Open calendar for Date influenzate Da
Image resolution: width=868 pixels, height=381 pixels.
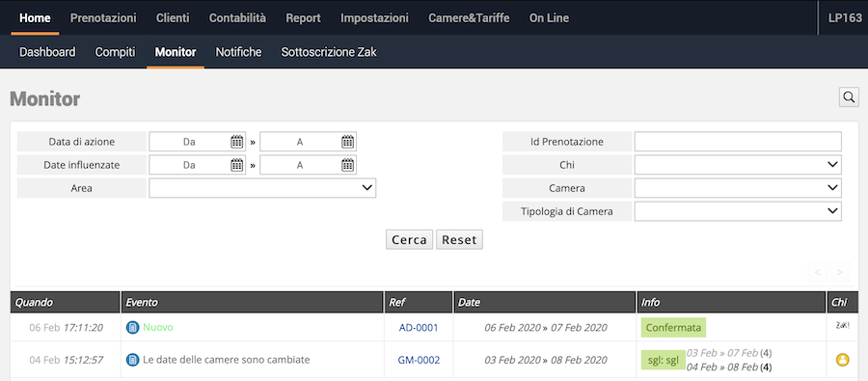pyautogui.click(x=237, y=165)
